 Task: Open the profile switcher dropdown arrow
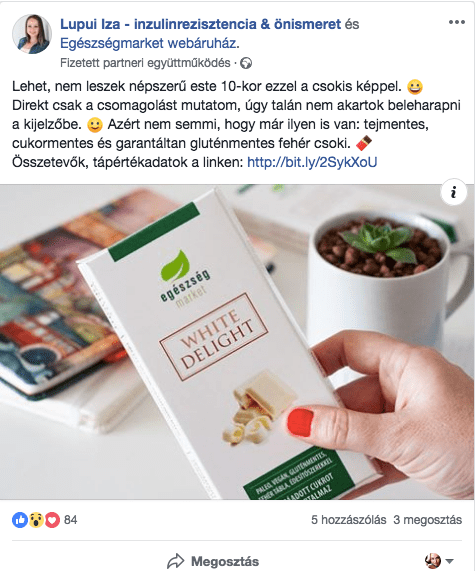point(450,561)
